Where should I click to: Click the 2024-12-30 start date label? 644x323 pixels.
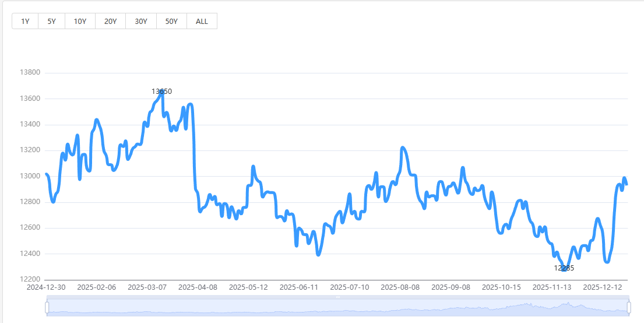pos(46,287)
